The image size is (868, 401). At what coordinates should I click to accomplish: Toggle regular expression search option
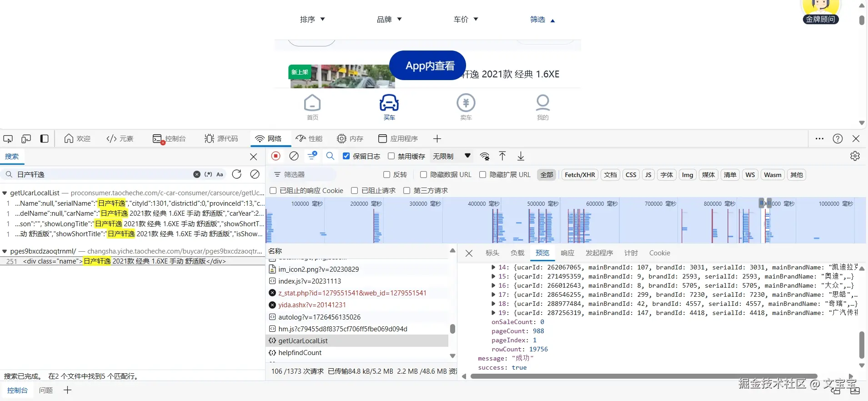click(208, 174)
